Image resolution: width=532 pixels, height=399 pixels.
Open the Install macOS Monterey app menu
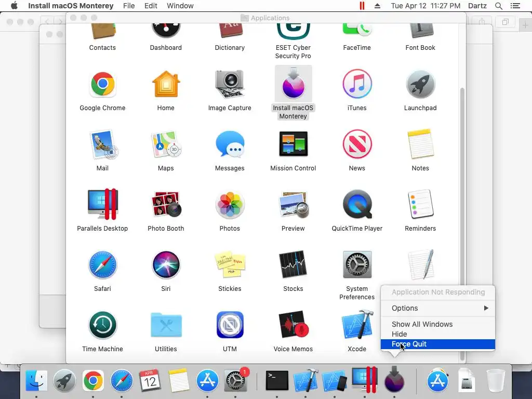pos(71,6)
